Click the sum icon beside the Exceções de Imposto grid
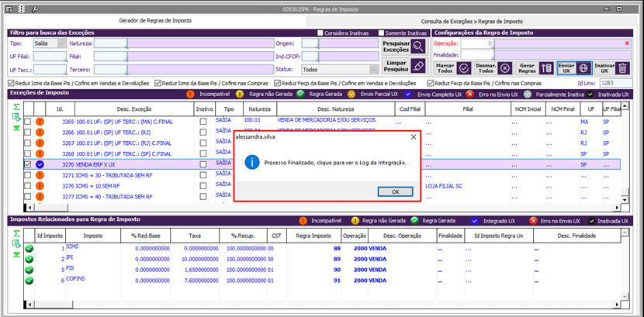The width and height of the screenshot is (644, 317). pyautogui.click(x=16, y=108)
